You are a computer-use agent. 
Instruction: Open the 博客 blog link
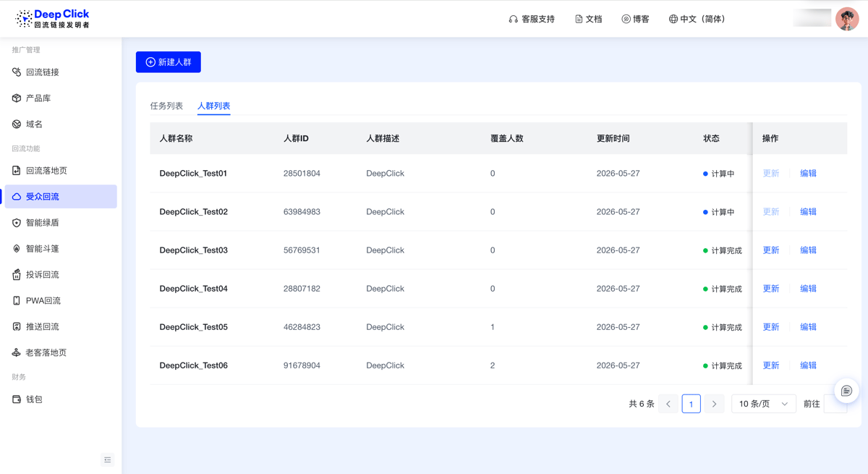(x=635, y=19)
